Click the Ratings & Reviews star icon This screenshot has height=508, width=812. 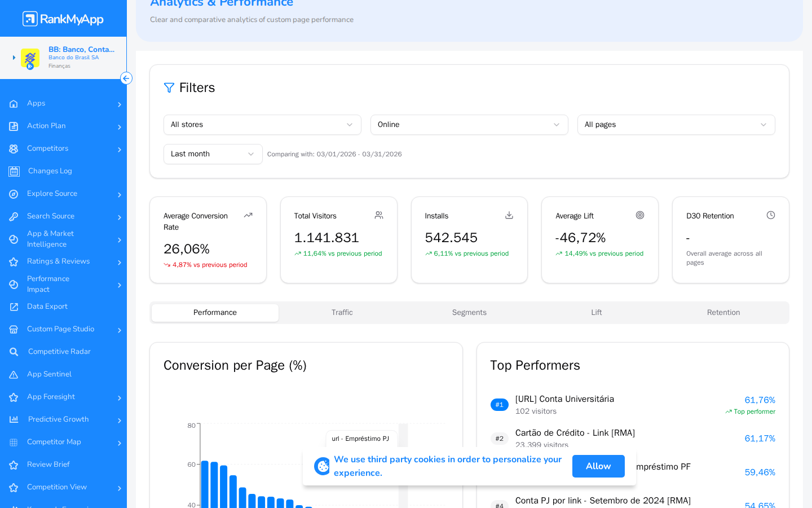14,261
